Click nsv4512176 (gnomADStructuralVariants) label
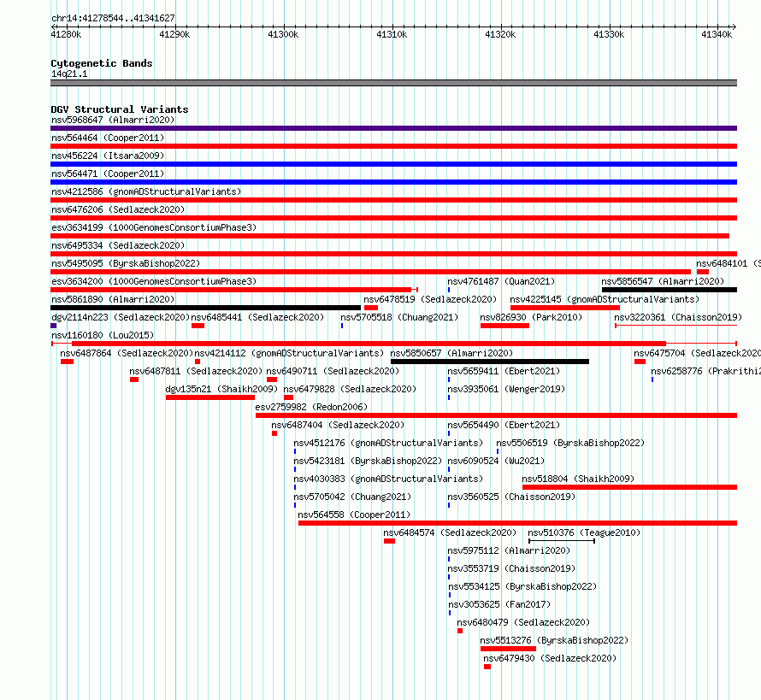Screen dimensions: 761x700 (x=388, y=443)
